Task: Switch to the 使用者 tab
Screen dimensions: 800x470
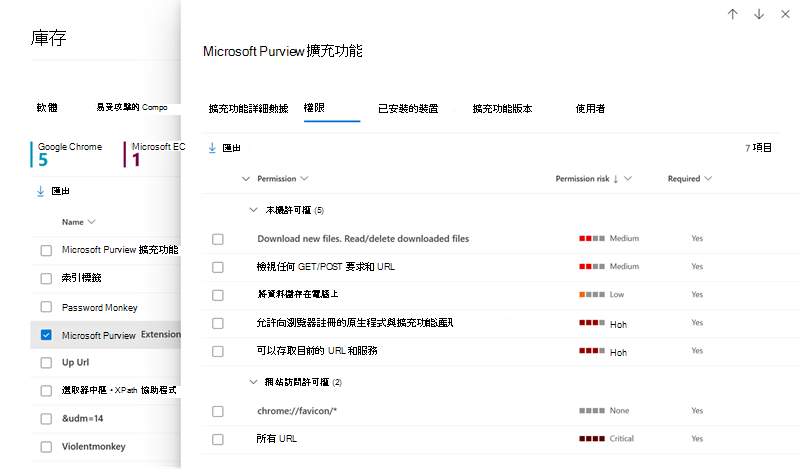Action: point(590,108)
